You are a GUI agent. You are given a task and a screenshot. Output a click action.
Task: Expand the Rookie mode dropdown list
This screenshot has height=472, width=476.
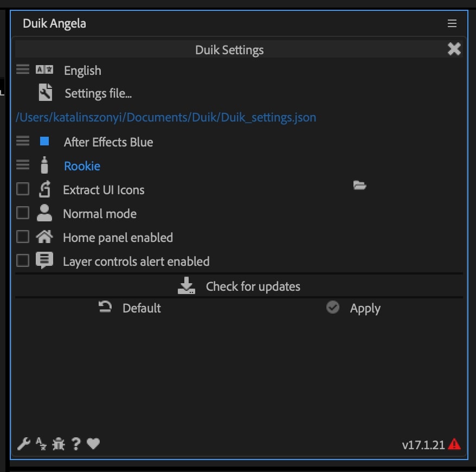(23, 164)
